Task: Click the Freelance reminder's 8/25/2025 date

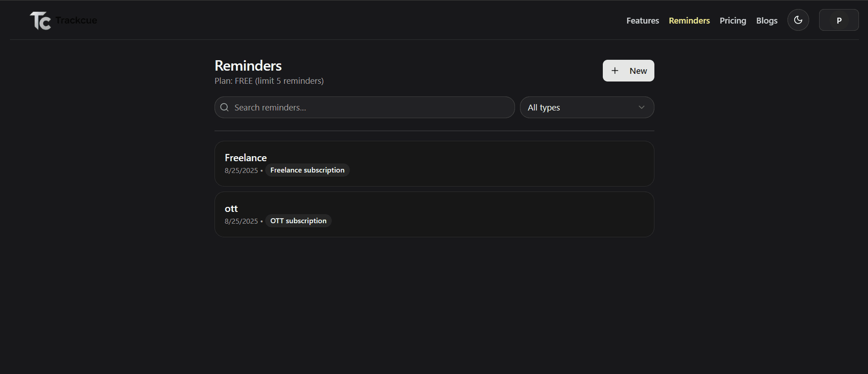Action: pos(241,171)
